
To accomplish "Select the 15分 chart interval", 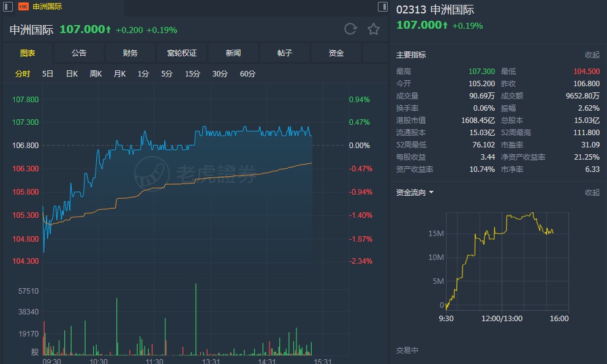I will tap(192, 74).
